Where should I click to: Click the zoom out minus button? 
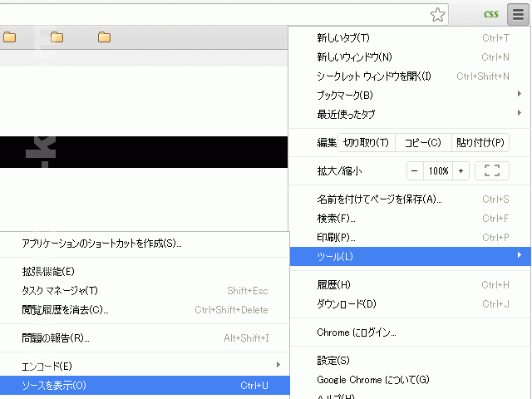[415, 170]
